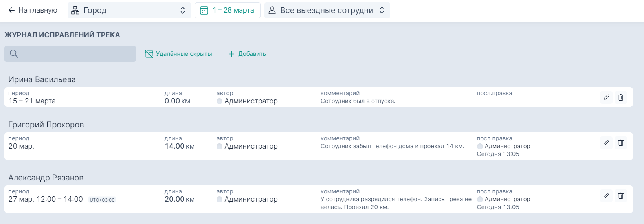Open the 1 – 28 марта date range picker
Image resolution: width=644 pixels, height=224 pixels.
tap(228, 10)
